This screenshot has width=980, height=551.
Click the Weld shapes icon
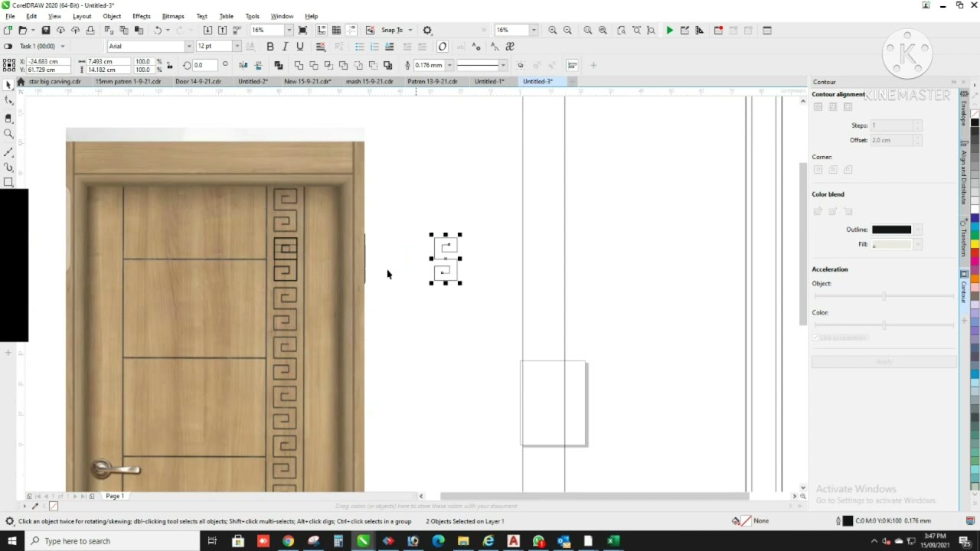coord(299,65)
